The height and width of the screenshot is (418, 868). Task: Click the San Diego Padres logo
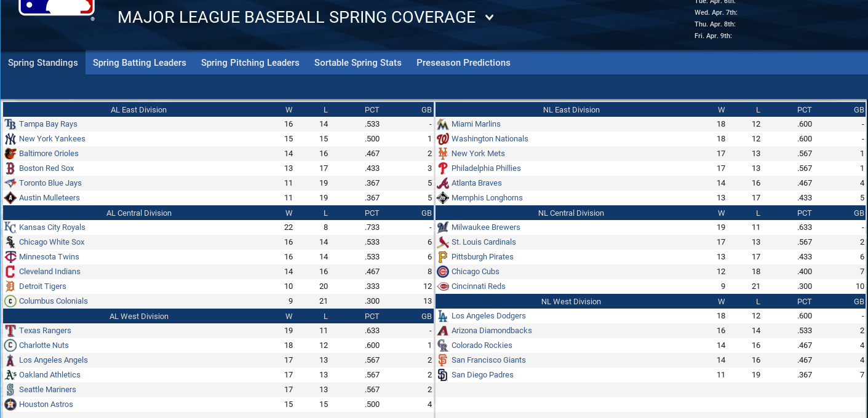click(442, 375)
